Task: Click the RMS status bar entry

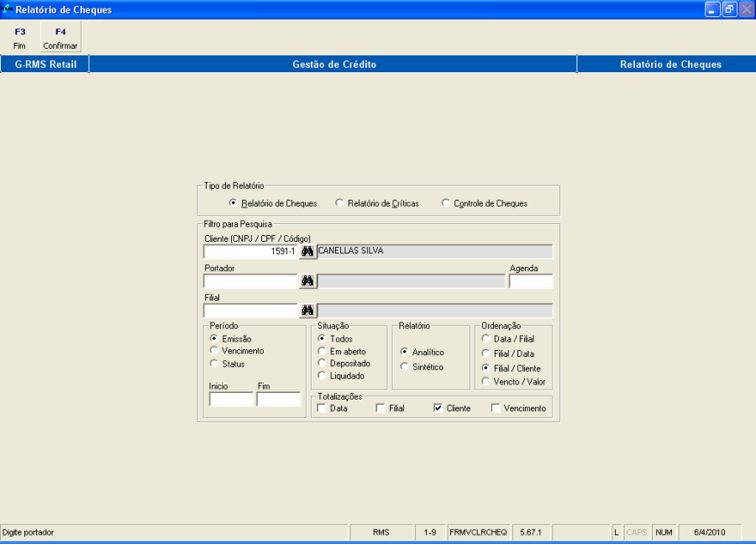Action: (x=381, y=532)
